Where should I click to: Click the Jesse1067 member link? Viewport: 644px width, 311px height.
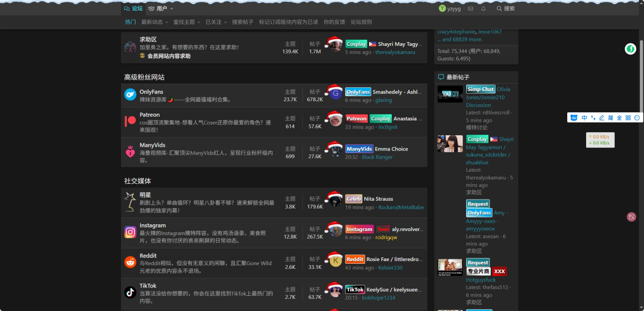tap(490, 32)
